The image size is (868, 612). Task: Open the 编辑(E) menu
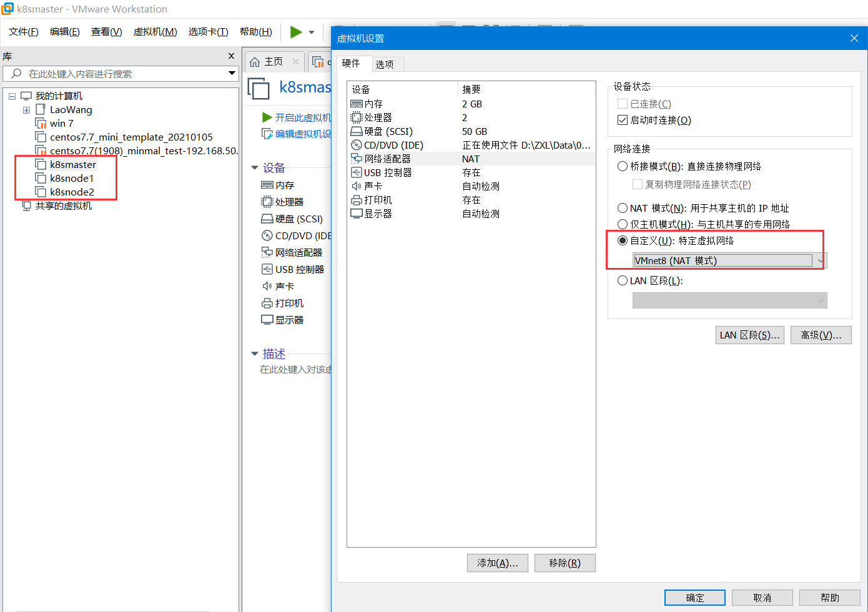(x=65, y=32)
